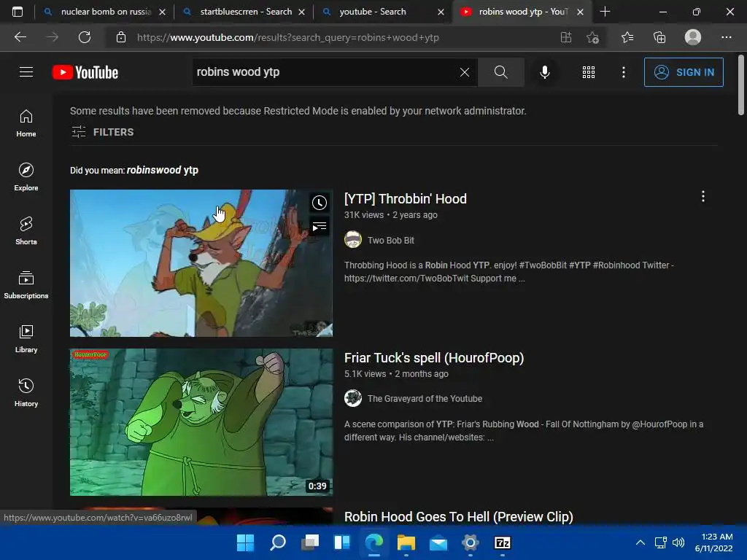The image size is (747, 560).
Task: Open Shorts in the sidebar
Action: point(26,230)
